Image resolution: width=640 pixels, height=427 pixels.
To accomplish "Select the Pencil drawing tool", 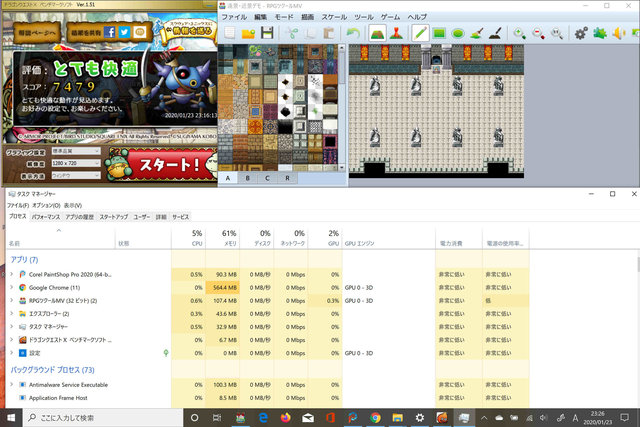I will 420,33.
